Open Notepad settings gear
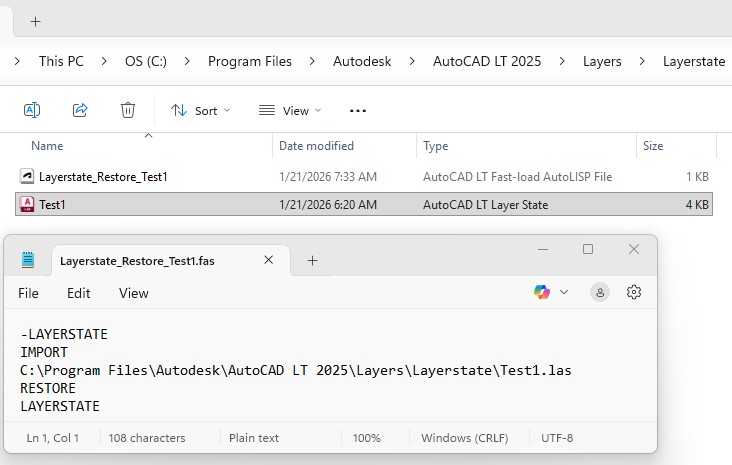This screenshot has width=732, height=465. point(633,292)
